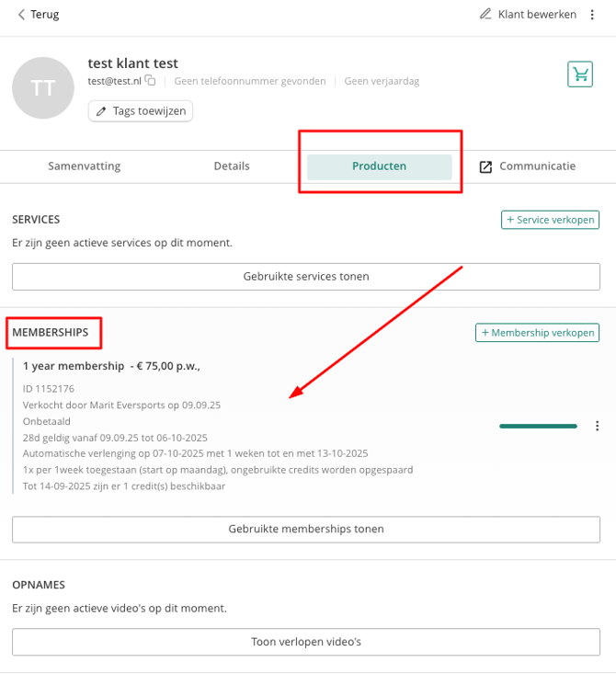Open the three-dot menu beside Klant bewerken
The height and width of the screenshot is (674, 616).
(x=592, y=15)
